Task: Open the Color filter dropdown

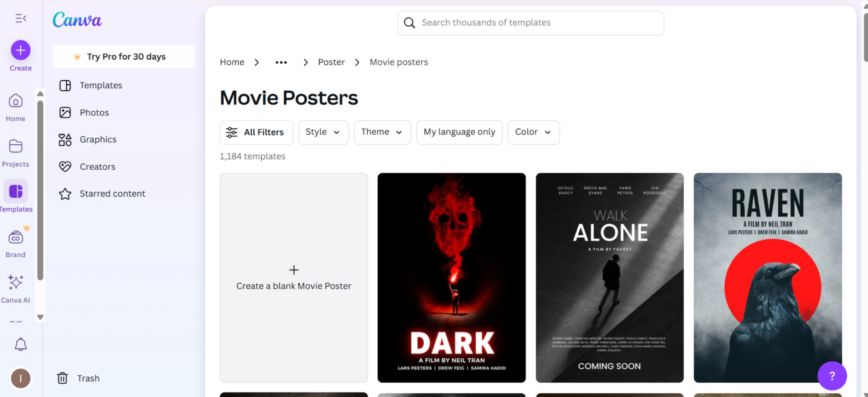Action: pos(533,132)
